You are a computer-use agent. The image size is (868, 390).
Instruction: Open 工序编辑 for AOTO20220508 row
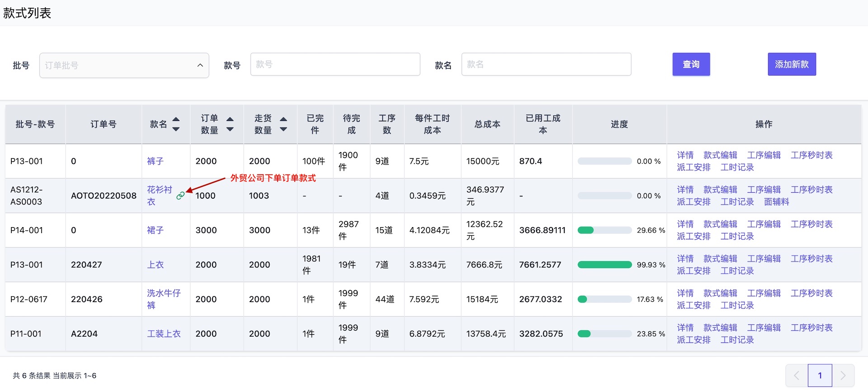[x=764, y=190]
